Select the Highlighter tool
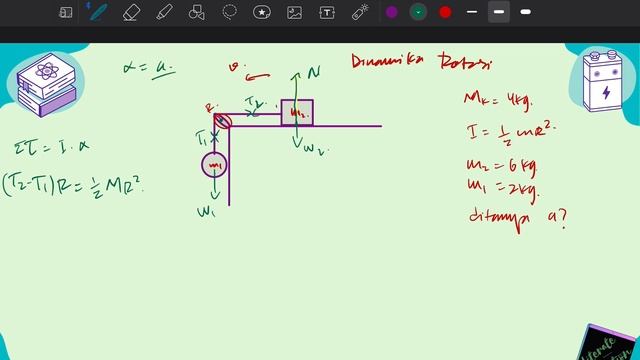This screenshot has width=640, height=360. pos(164,12)
